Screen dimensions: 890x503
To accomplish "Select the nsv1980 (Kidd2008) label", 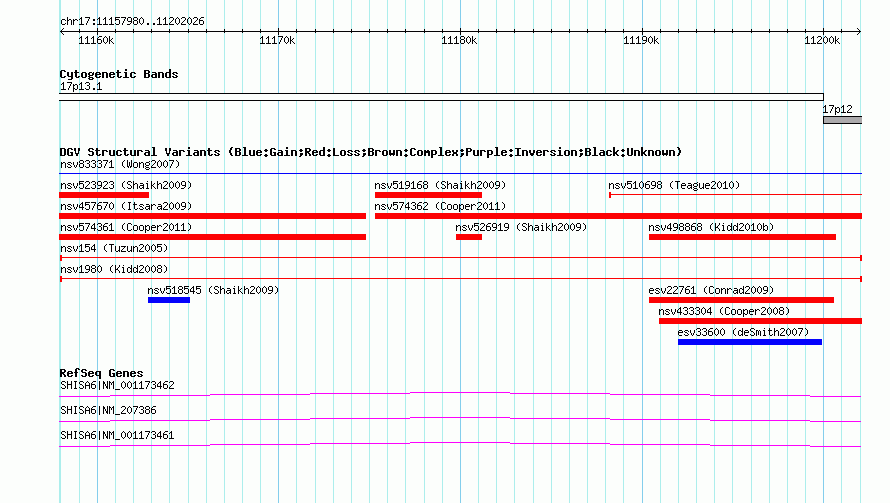I will [114, 269].
